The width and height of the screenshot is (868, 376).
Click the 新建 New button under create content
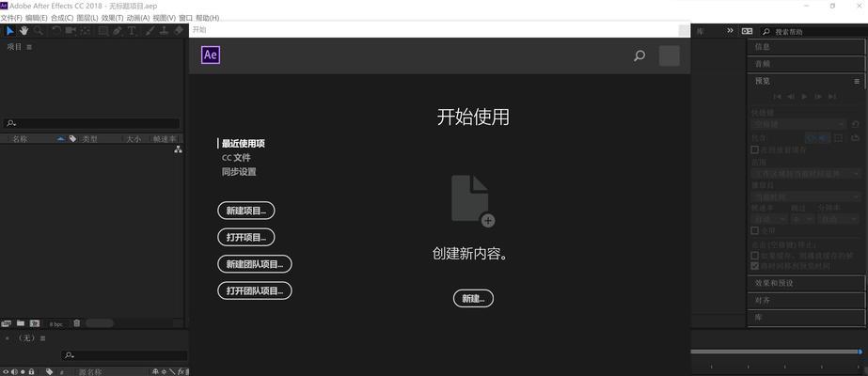tap(473, 299)
